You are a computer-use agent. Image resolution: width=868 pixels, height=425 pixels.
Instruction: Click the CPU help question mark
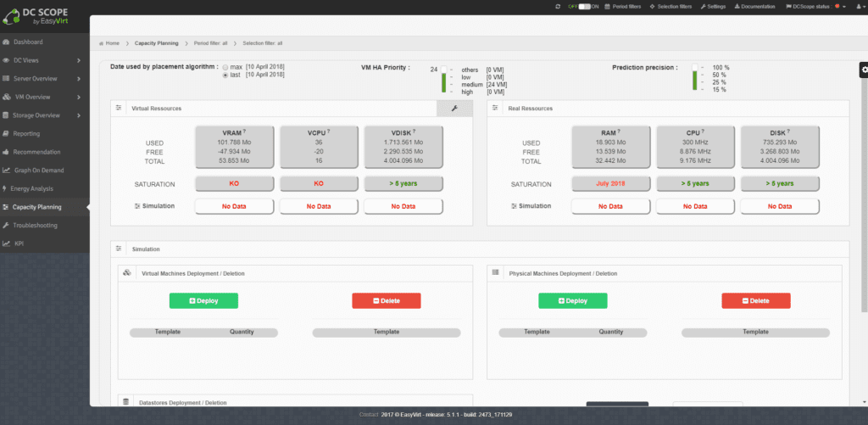pyautogui.click(x=703, y=131)
